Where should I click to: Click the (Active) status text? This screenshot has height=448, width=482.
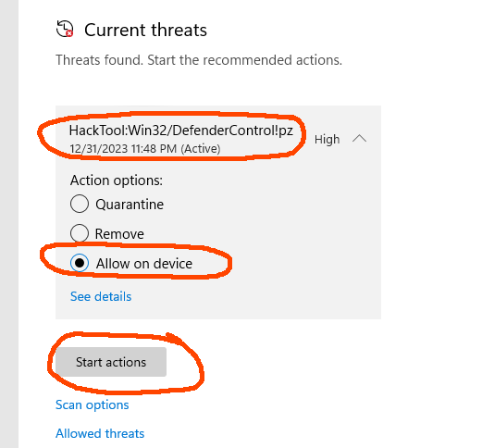(201, 149)
